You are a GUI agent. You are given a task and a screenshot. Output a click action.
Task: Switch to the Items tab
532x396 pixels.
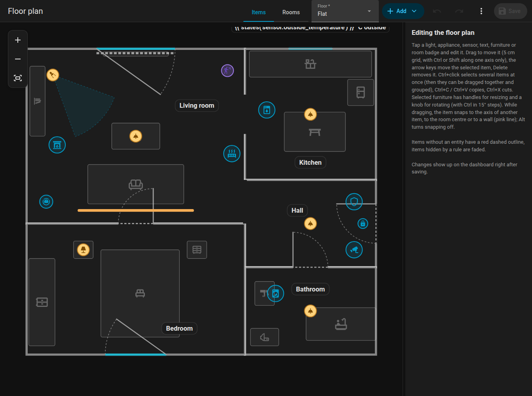click(x=258, y=12)
